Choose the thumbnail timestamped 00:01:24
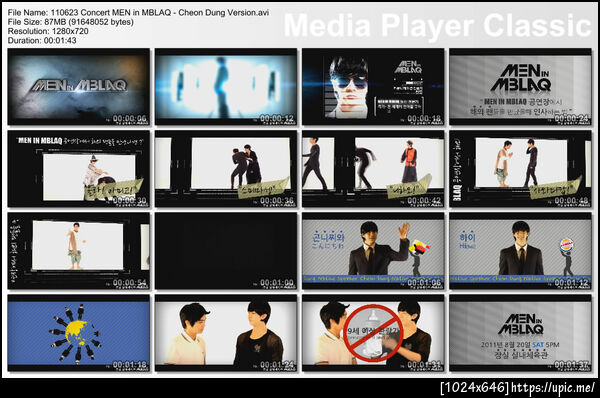The height and width of the screenshot is (398, 600). point(226,333)
